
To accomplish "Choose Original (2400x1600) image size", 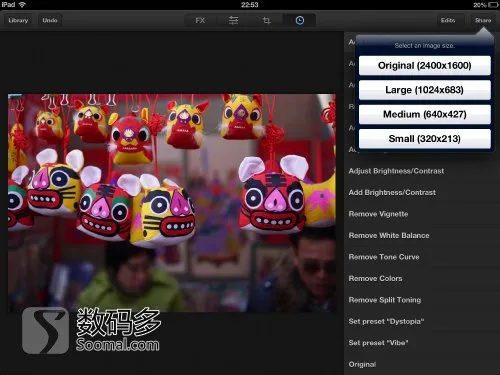I will point(425,65).
